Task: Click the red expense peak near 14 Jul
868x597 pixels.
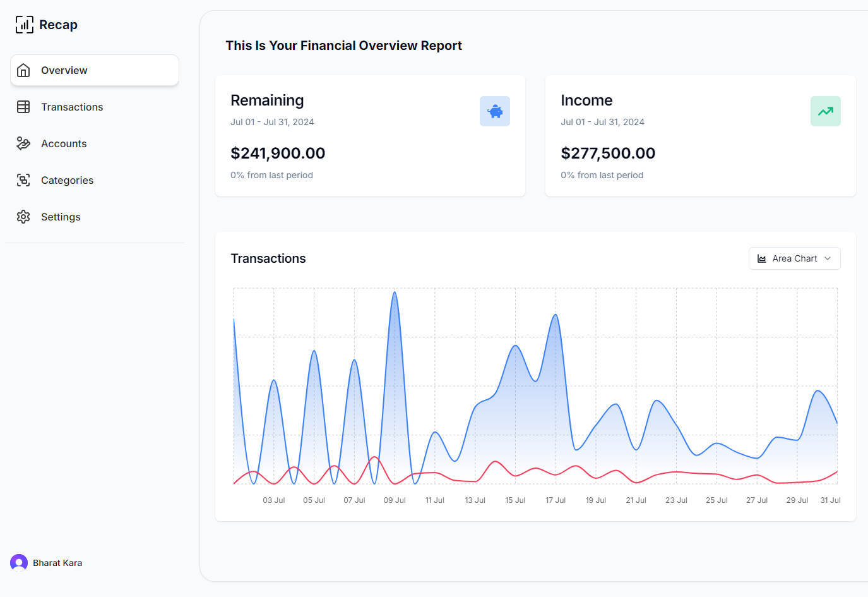Action: click(496, 461)
